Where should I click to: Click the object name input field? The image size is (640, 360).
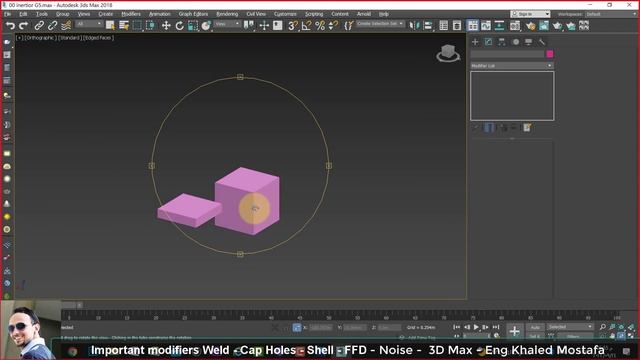point(507,54)
